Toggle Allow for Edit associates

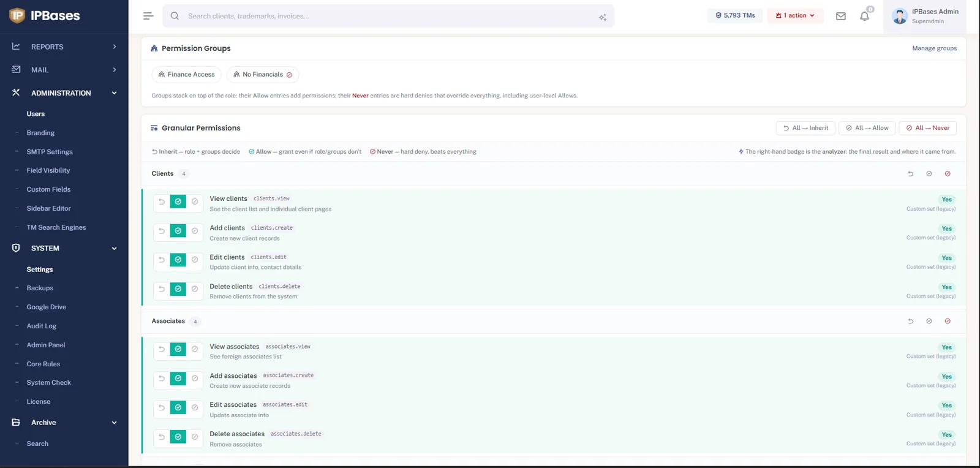pyautogui.click(x=178, y=408)
